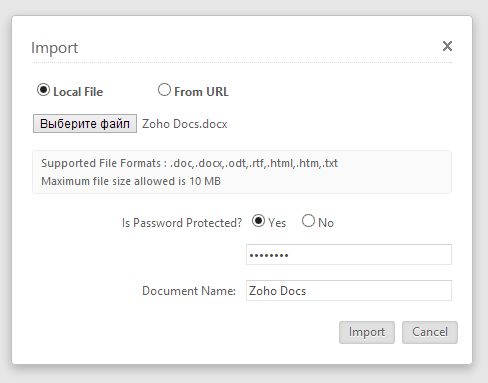Edit the Document Name field
The width and height of the screenshot is (488, 383).
click(x=349, y=291)
